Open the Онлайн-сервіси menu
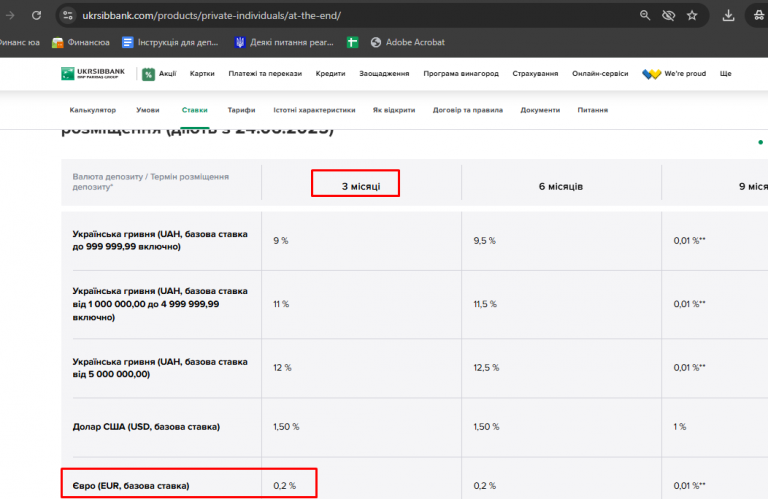Screen dimensions: 768x499 tap(600, 73)
